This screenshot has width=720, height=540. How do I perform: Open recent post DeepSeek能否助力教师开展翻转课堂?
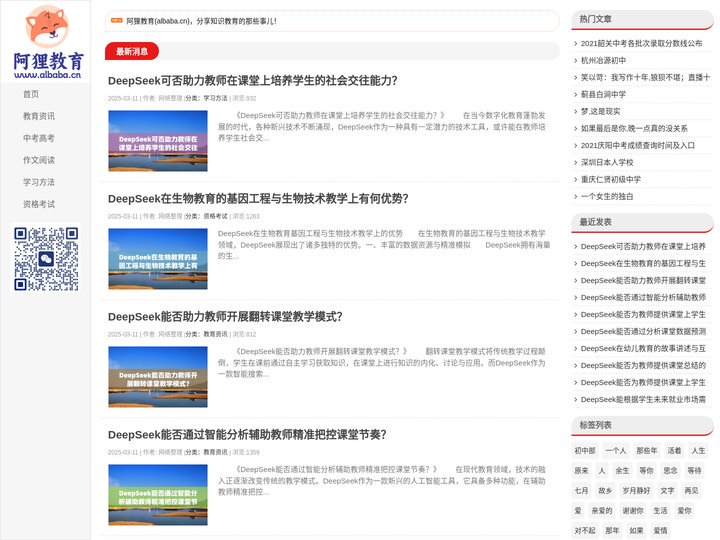click(x=643, y=281)
